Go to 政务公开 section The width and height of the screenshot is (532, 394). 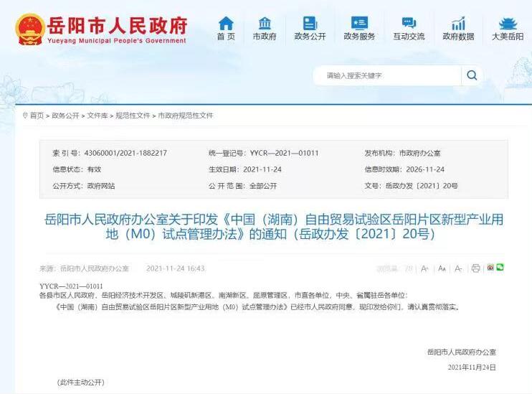pyautogui.click(x=309, y=29)
